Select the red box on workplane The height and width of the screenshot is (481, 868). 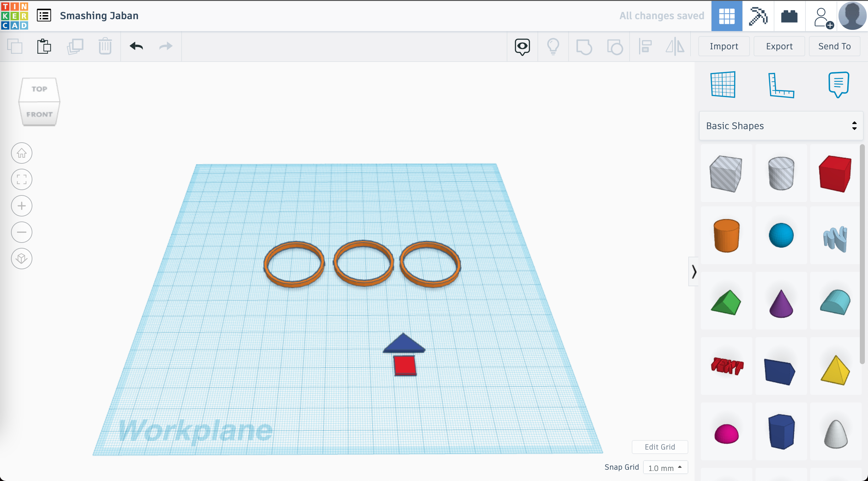(405, 366)
